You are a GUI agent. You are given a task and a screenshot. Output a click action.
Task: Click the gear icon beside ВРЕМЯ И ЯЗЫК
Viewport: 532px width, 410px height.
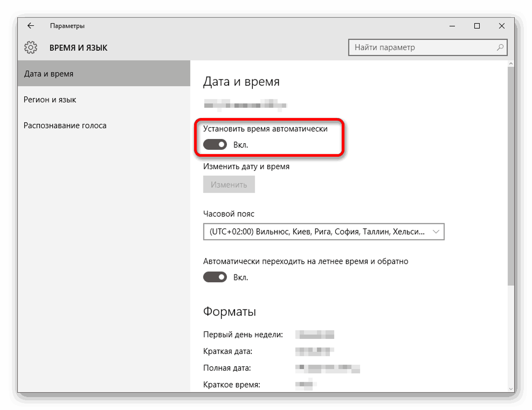(30, 48)
